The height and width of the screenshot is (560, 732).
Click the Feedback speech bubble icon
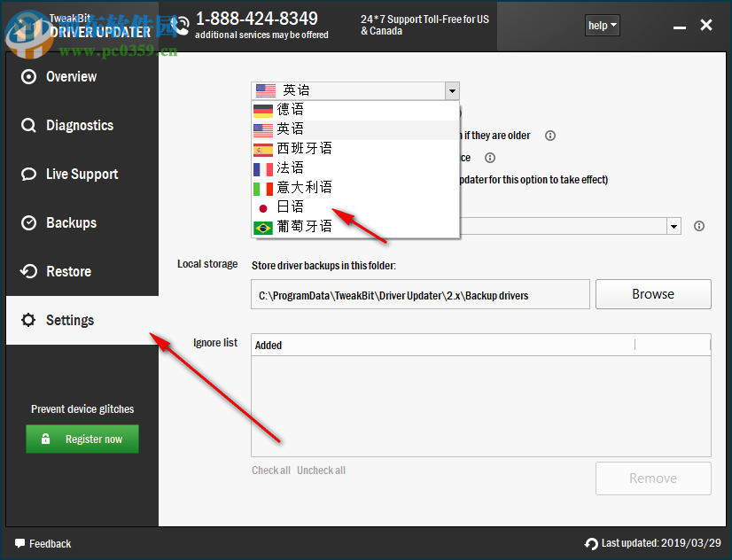pos(18,543)
